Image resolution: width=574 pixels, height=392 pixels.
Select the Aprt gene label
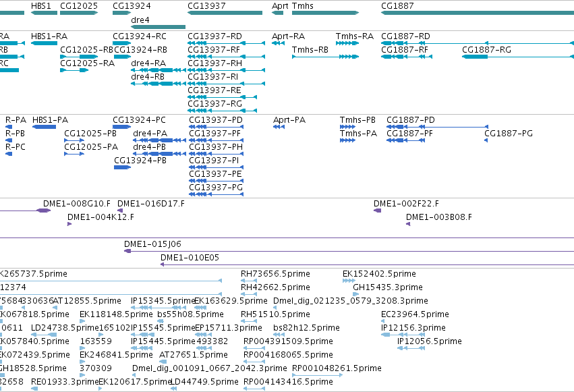coord(280,6)
